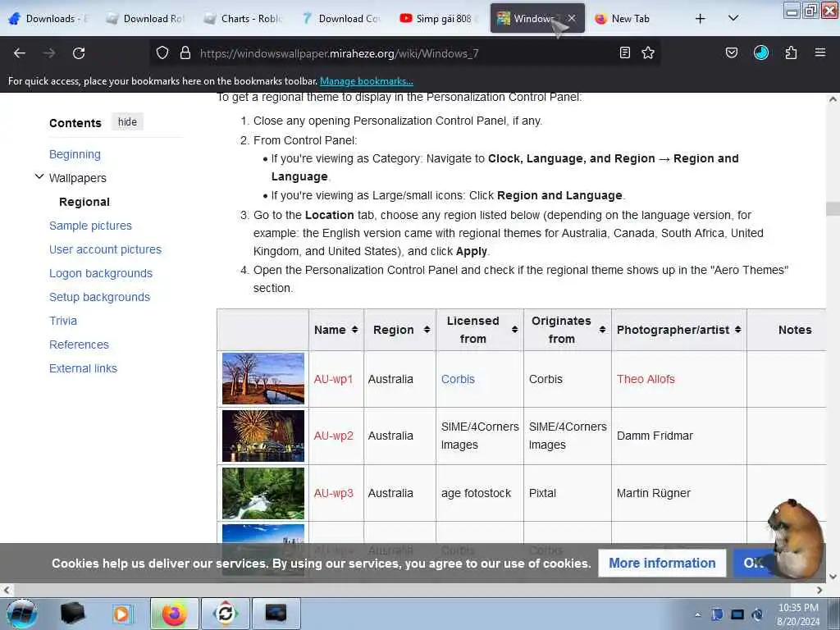The width and height of the screenshot is (840, 630).
Task: Open the Windows Start menu orb
Action: pos(21,614)
